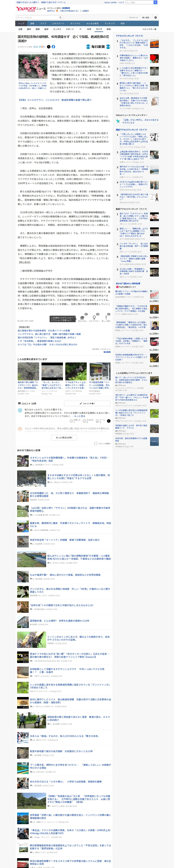Open related link about トキ「本州放鳥」
Image resolution: width=174 pixels, height=868 pixels.
pos(40,341)
